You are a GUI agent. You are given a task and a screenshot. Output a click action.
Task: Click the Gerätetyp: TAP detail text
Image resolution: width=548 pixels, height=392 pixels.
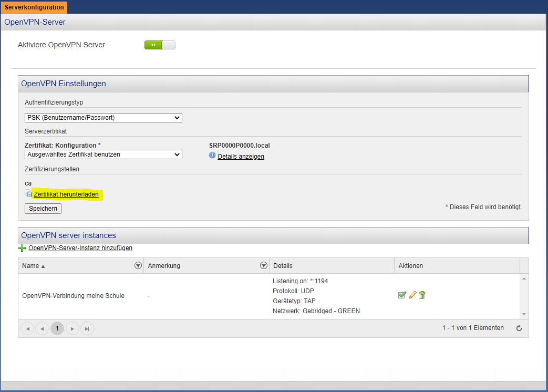[x=294, y=301]
